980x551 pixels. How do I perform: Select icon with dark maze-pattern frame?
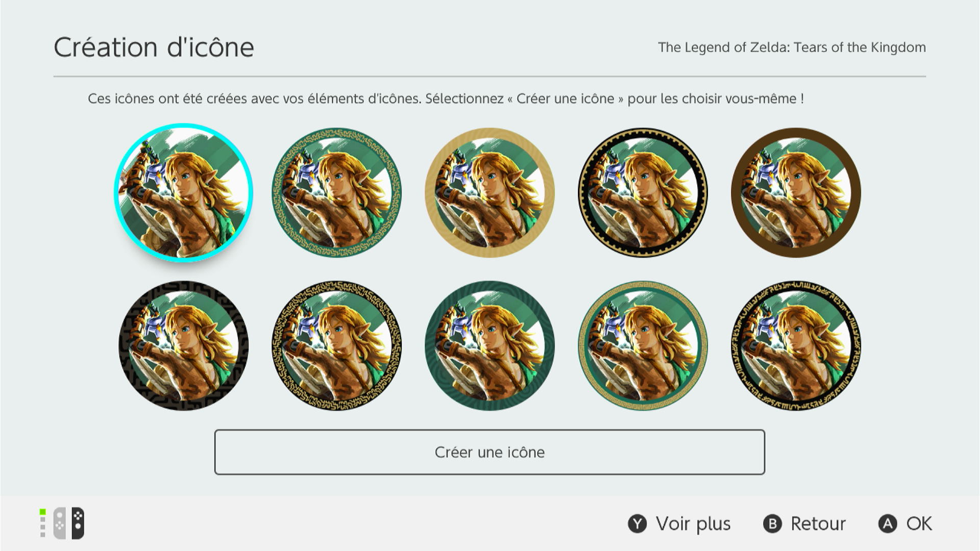[x=184, y=346]
